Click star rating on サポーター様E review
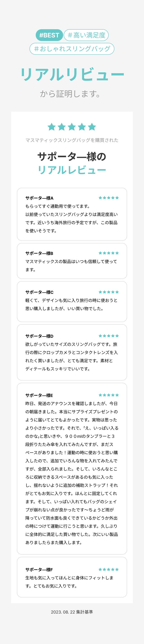Image resolution: width=144 pixels, height=644 pixels. (108, 395)
